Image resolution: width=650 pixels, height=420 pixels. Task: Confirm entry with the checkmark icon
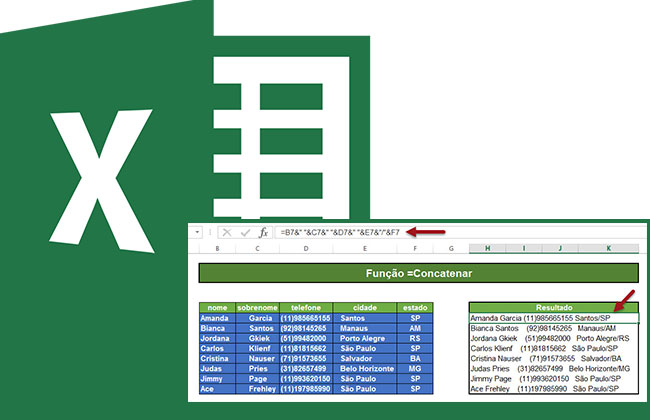pos(245,233)
